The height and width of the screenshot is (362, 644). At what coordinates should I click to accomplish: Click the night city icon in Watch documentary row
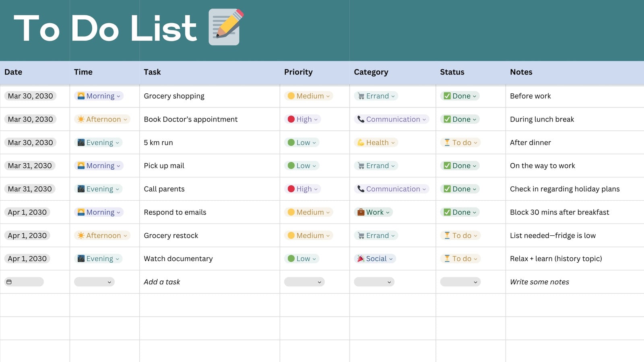click(x=81, y=259)
